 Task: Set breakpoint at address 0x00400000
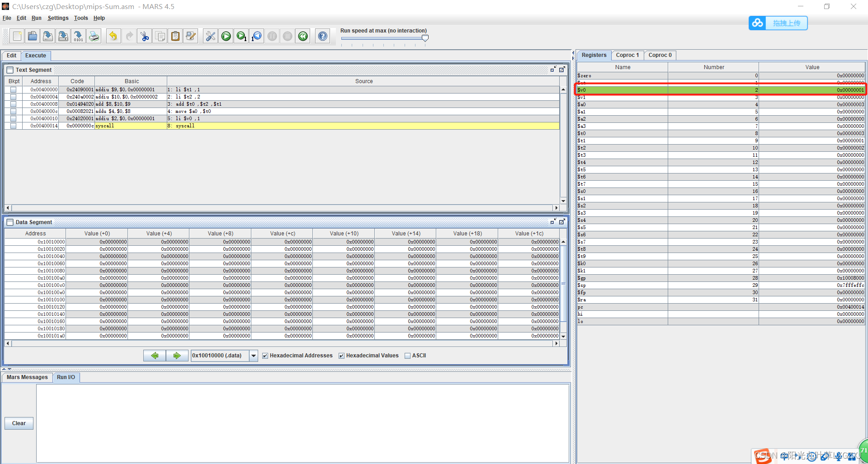tap(13, 89)
